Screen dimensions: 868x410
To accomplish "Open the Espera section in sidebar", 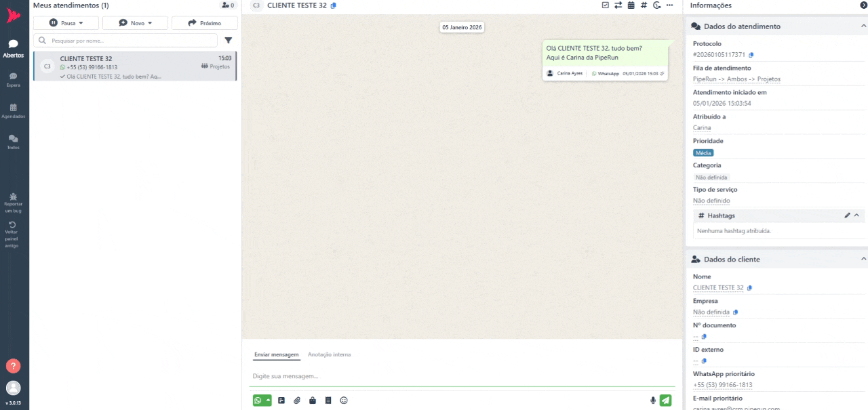I will point(14,79).
